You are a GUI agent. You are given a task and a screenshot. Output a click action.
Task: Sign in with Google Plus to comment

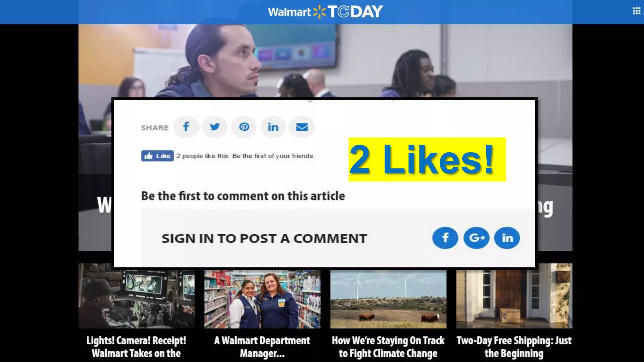pyautogui.click(x=476, y=238)
